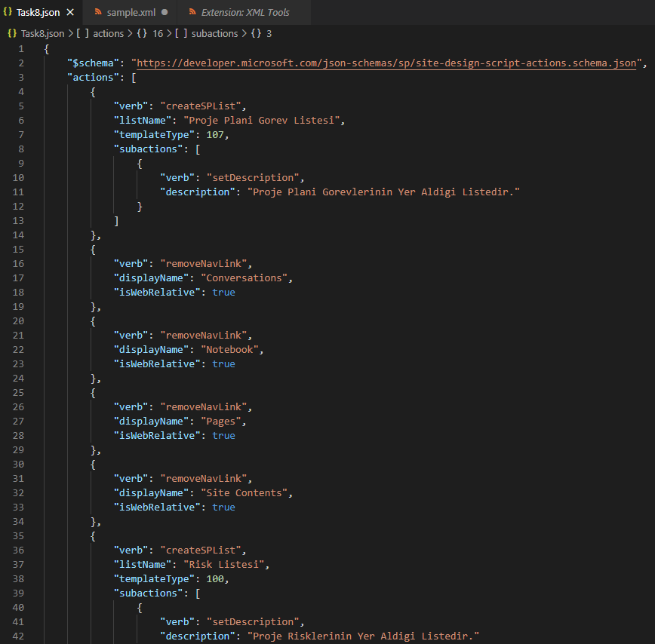This screenshot has width=655, height=644.
Task: Click "removeNavLink" on line 31
Action: point(204,479)
